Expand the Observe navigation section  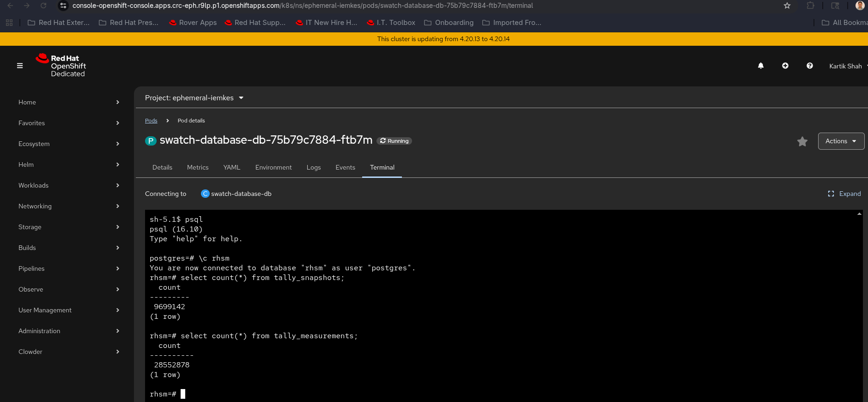[69, 289]
